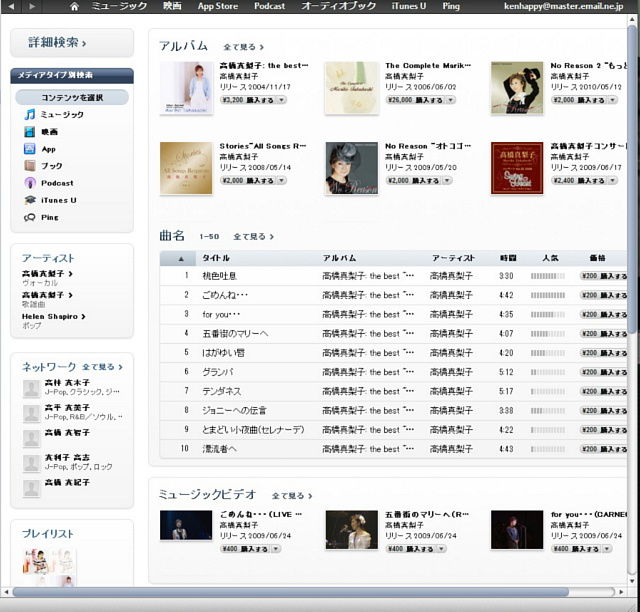Open the Podcast tab in top bar
Screen dimensions: 640x612
pyautogui.click(x=269, y=6)
